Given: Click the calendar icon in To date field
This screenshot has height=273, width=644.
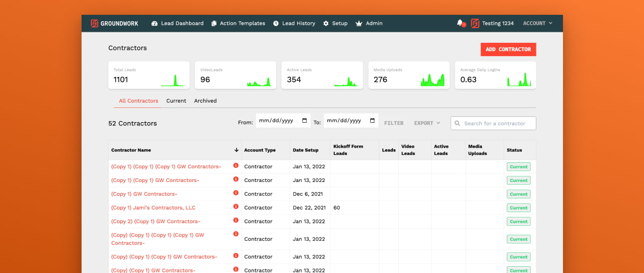Looking at the screenshot, I should 372,121.
